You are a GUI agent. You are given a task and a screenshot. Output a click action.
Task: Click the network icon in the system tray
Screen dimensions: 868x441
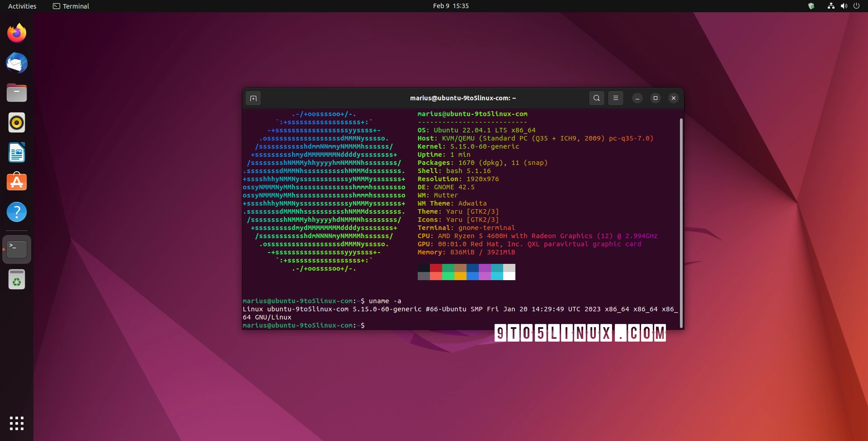point(830,6)
